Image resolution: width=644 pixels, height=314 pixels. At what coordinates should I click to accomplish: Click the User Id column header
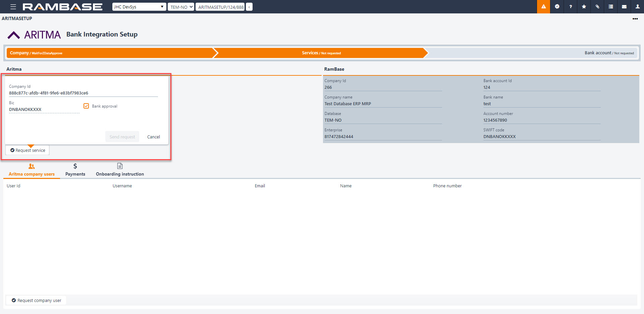point(13,186)
